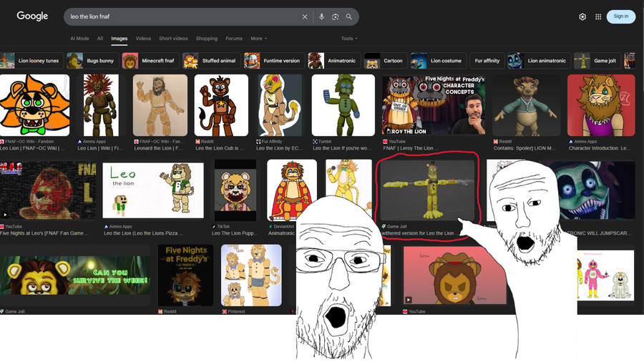
Task: Open the Leonard the Lion sketch thumbnail
Action: tap(160, 105)
